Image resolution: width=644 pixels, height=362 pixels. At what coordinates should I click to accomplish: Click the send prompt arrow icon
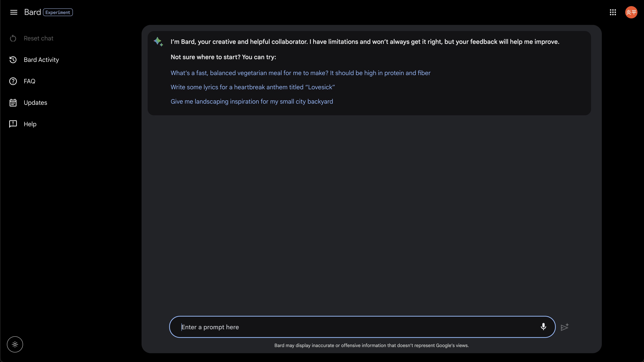click(x=564, y=327)
